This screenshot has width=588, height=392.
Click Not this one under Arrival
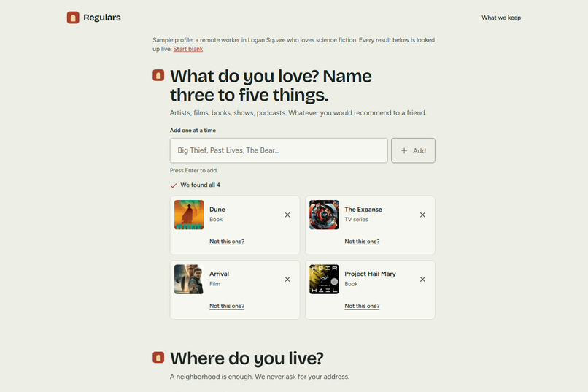tap(227, 306)
